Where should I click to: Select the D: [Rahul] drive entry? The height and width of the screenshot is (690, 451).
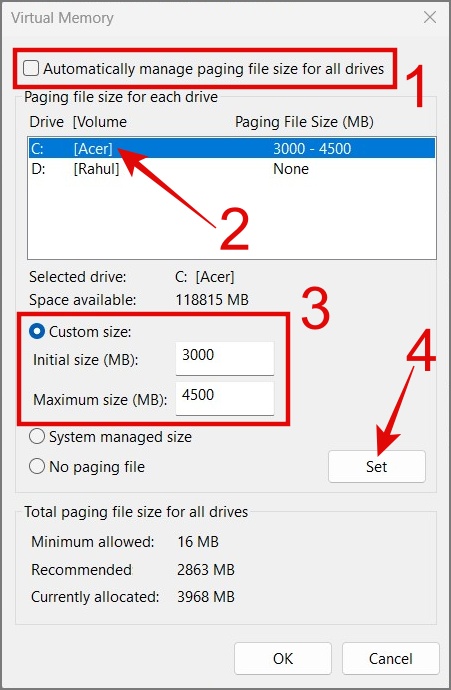tap(231, 169)
